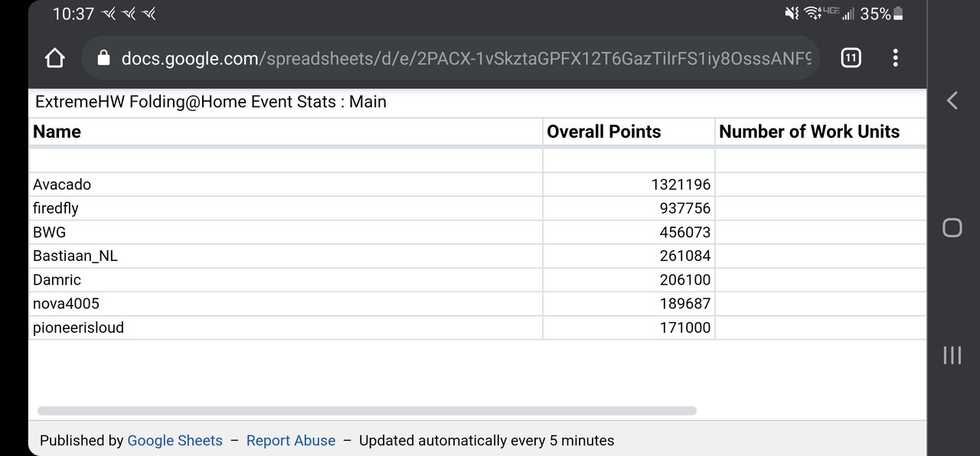Viewport: 980px width, 456px height.
Task: Tap the recents navigation button
Action: 951,355
